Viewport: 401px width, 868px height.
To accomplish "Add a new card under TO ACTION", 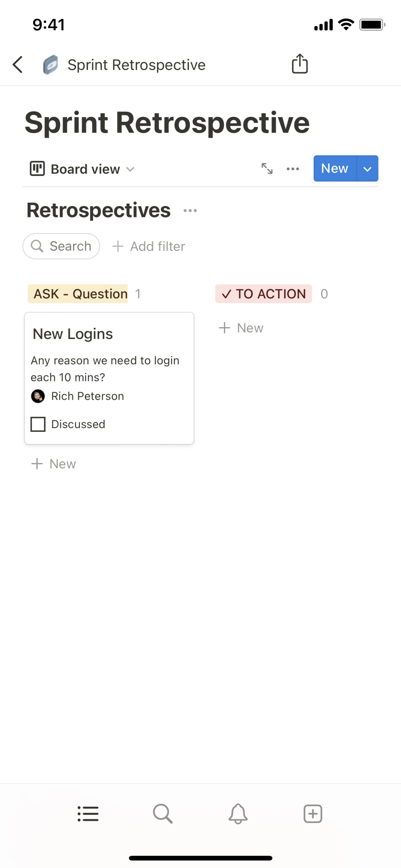I will pos(241,328).
